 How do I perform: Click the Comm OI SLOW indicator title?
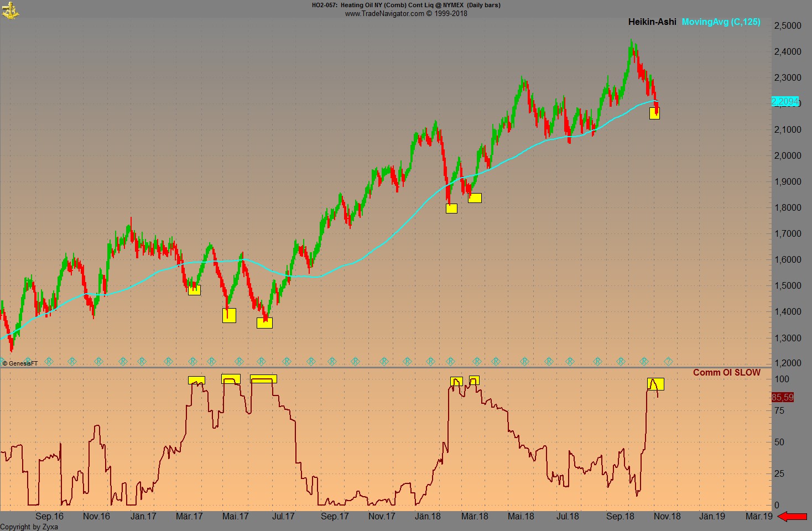click(727, 372)
